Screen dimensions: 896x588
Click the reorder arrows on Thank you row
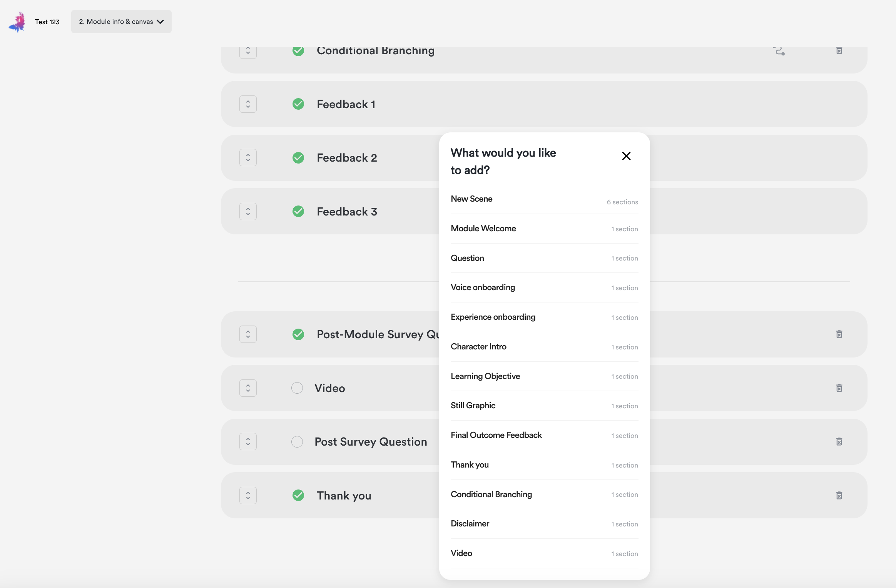pos(248,495)
